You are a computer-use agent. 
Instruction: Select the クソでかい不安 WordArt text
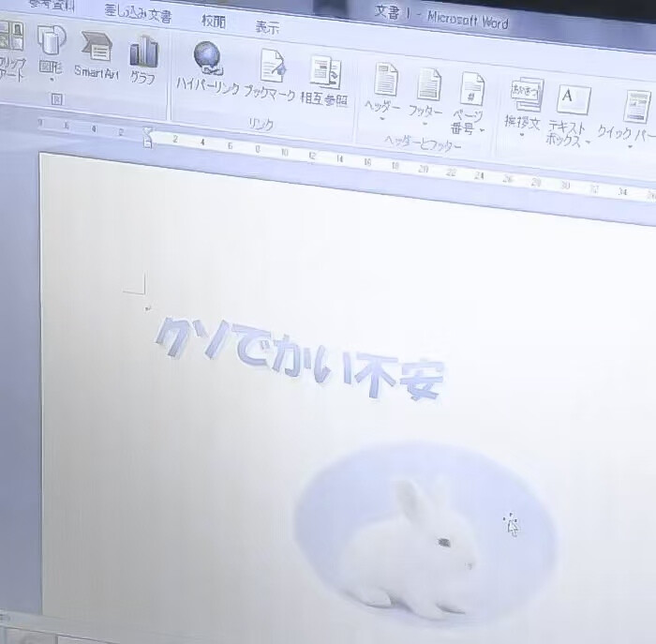301,359
